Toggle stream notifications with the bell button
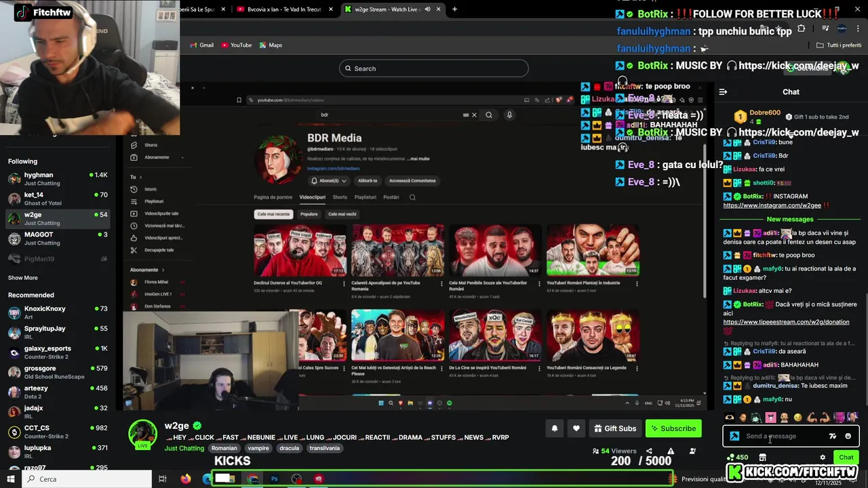 click(554, 428)
